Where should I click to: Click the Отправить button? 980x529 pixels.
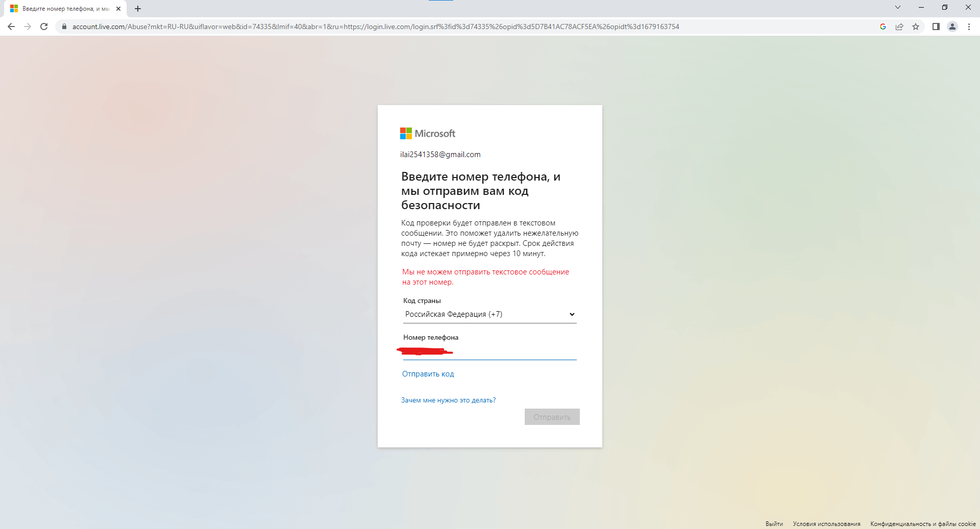pos(552,417)
